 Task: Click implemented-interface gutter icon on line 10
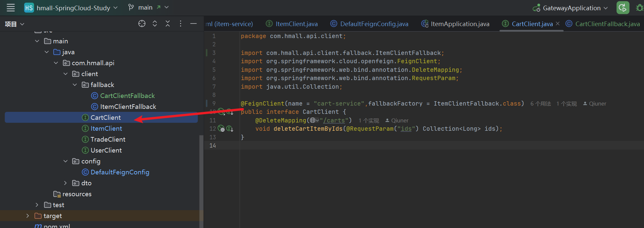230,112
